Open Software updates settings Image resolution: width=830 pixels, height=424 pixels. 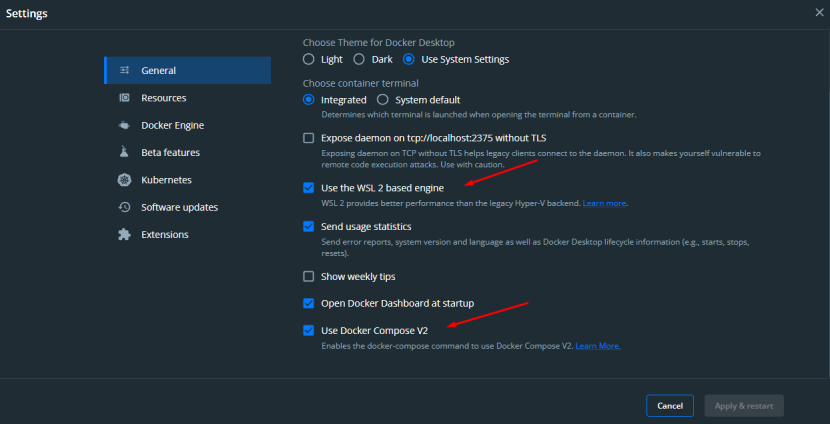[187, 207]
